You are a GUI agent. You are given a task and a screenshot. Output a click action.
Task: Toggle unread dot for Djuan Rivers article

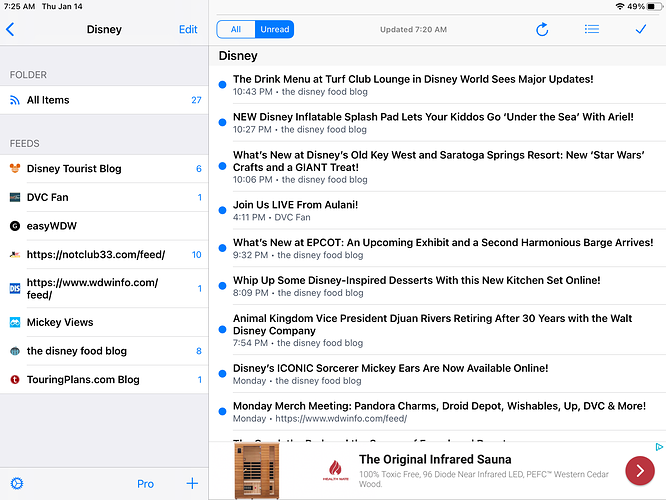point(222,330)
